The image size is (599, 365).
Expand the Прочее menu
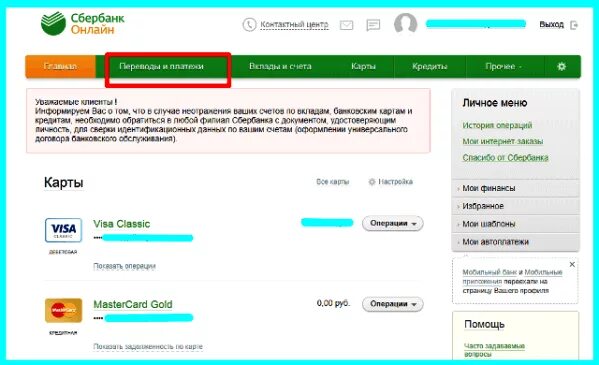point(503,67)
